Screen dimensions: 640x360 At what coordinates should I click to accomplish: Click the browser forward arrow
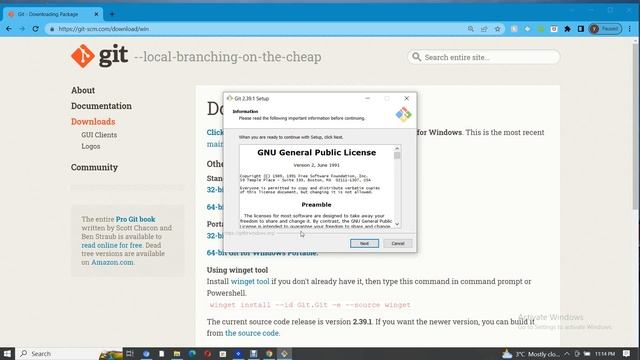[x=22, y=29]
